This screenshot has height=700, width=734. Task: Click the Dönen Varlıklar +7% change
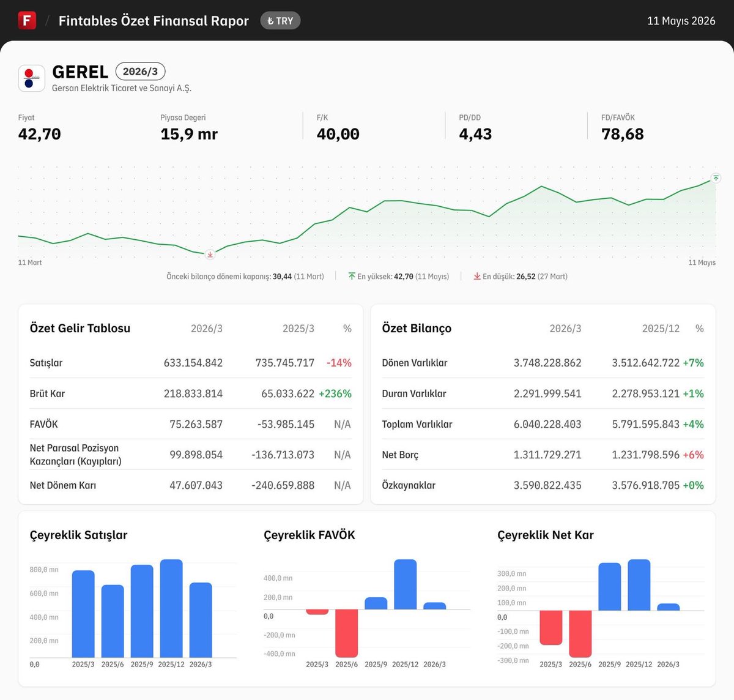pyautogui.click(x=694, y=363)
